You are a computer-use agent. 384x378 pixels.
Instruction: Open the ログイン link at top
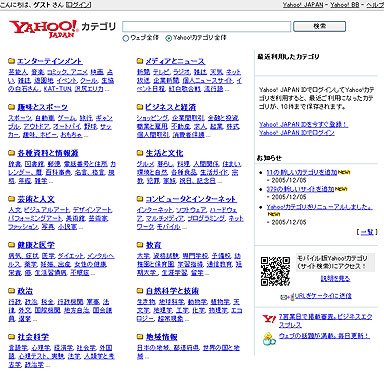(78, 5)
